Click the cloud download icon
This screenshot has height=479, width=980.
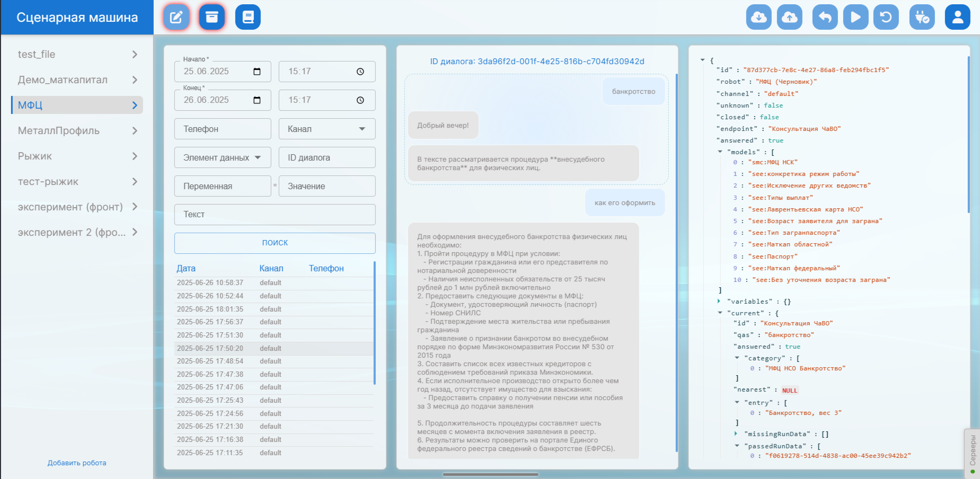[x=758, y=17]
